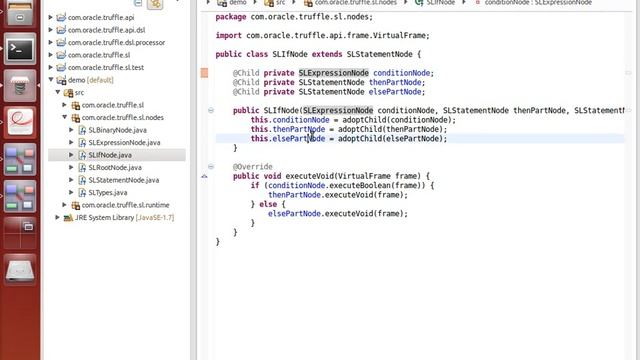Open the workspace switcher in the launcher

click(20, 233)
